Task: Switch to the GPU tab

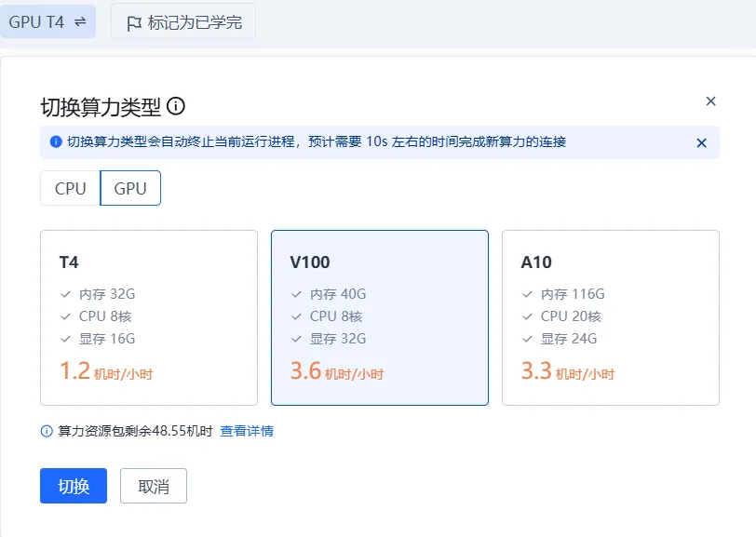Action: pyautogui.click(x=130, y=189)
